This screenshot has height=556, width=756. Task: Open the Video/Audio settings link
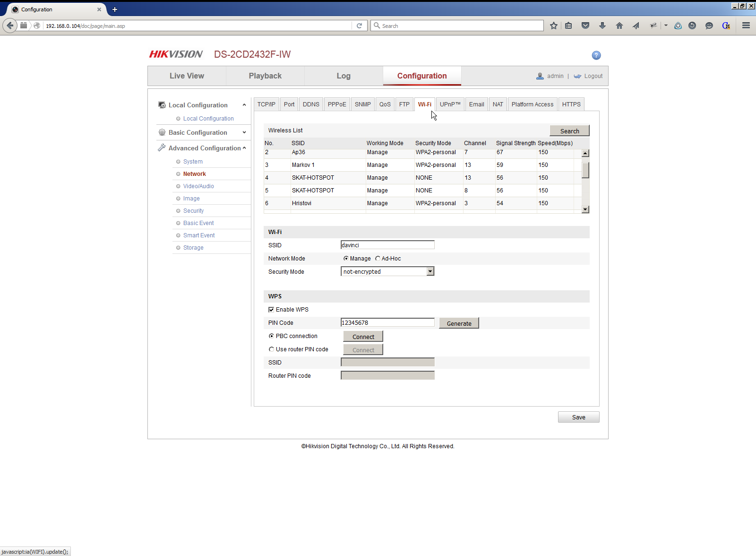tap(198, 186)
